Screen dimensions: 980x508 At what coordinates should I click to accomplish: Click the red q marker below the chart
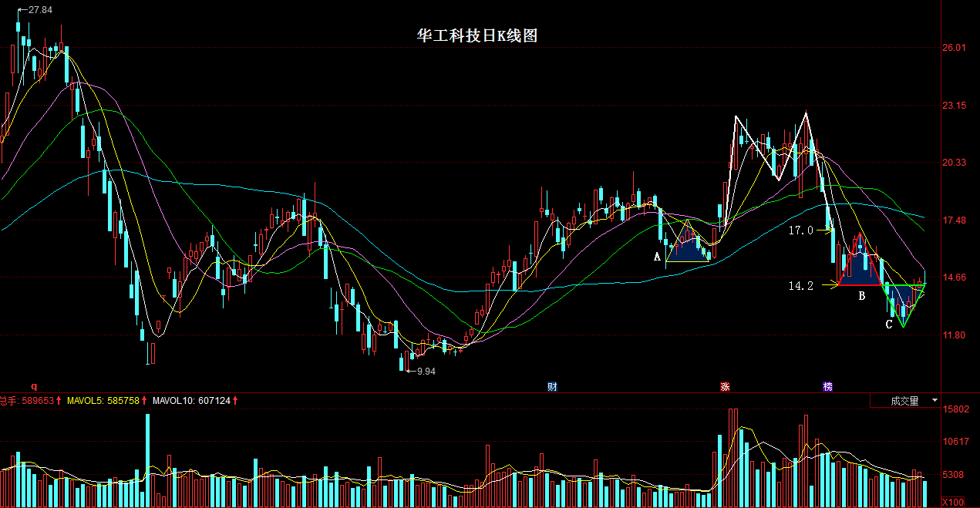(x=33, y=385)
